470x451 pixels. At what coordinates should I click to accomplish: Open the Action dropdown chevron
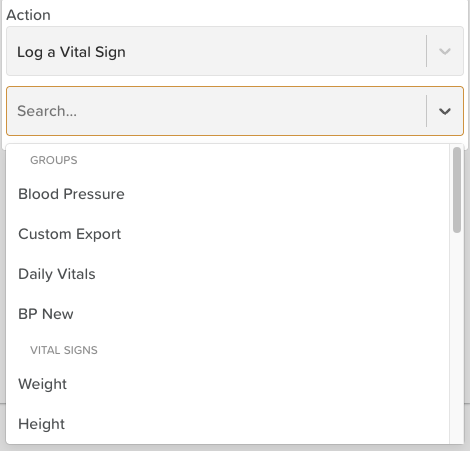(445, 51)
